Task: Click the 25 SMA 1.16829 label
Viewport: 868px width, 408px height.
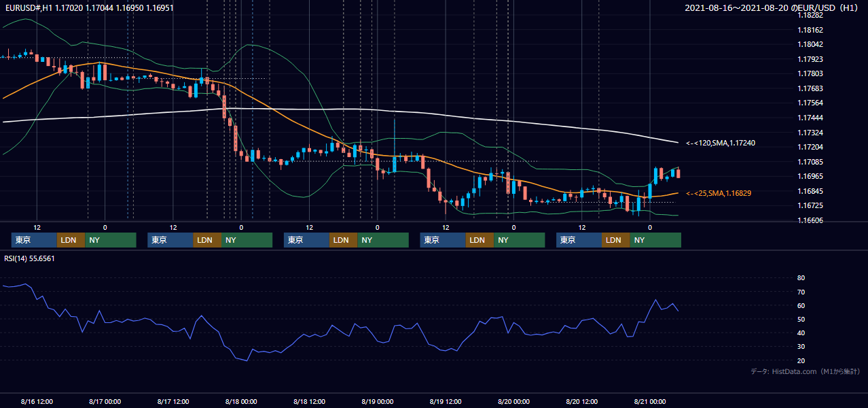Action: [719, 193]
